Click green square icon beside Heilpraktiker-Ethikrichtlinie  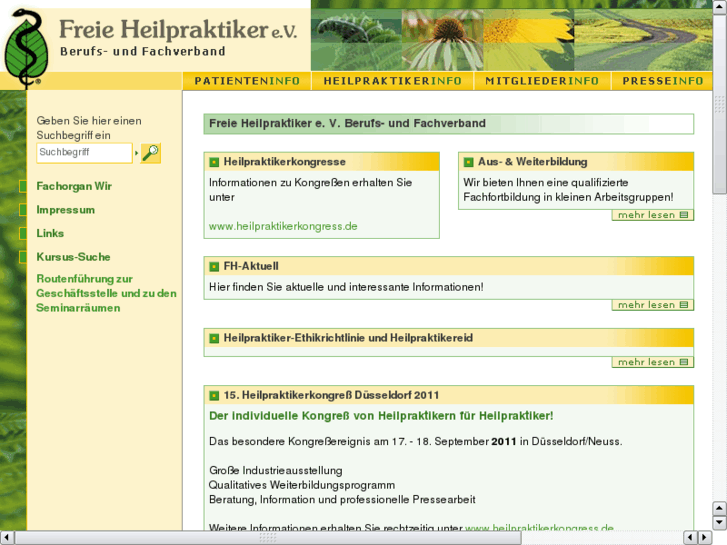tap(214, 338)
